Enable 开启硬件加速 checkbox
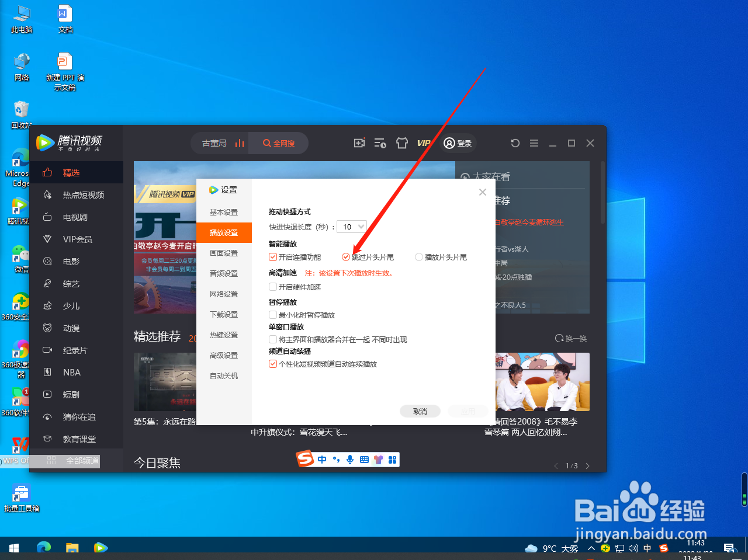Image resolution: width=748 pixels, height=560 pixels. click(x=272, y=286)
